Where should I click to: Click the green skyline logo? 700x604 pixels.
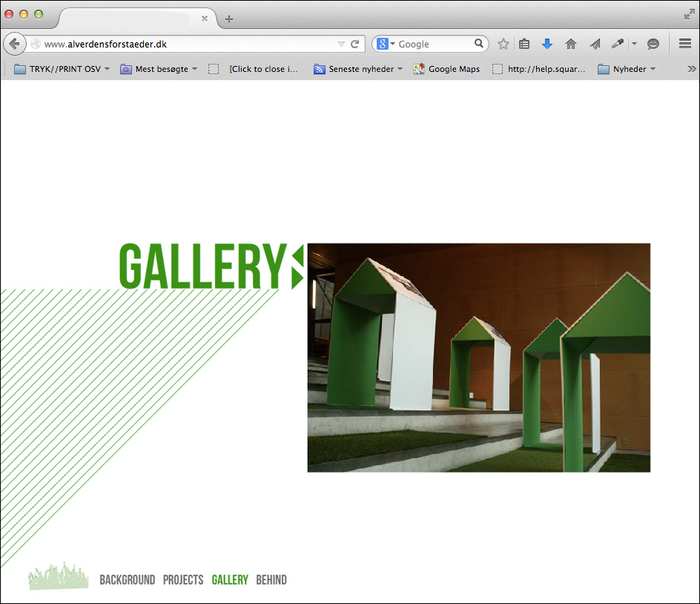59,577
